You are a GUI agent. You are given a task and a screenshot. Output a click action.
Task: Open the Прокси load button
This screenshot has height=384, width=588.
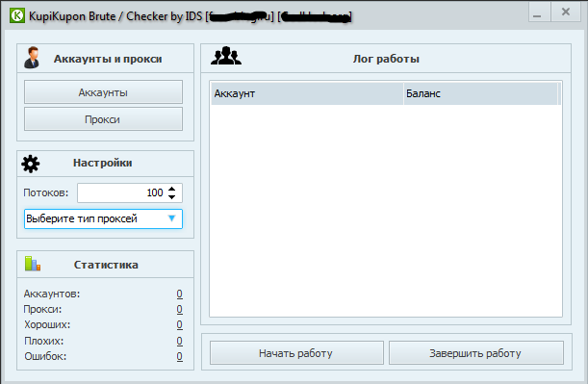(x=104, y=119)
